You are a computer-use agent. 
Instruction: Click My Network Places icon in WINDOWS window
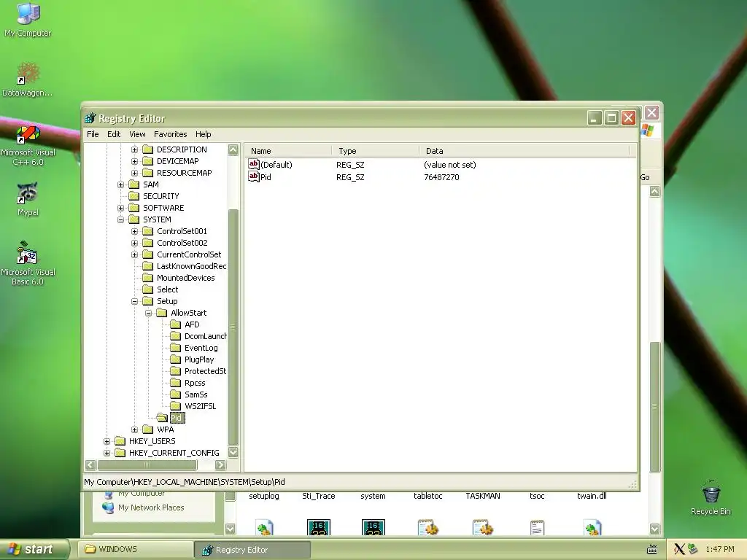pyautogui.click(x=108, y=507)
